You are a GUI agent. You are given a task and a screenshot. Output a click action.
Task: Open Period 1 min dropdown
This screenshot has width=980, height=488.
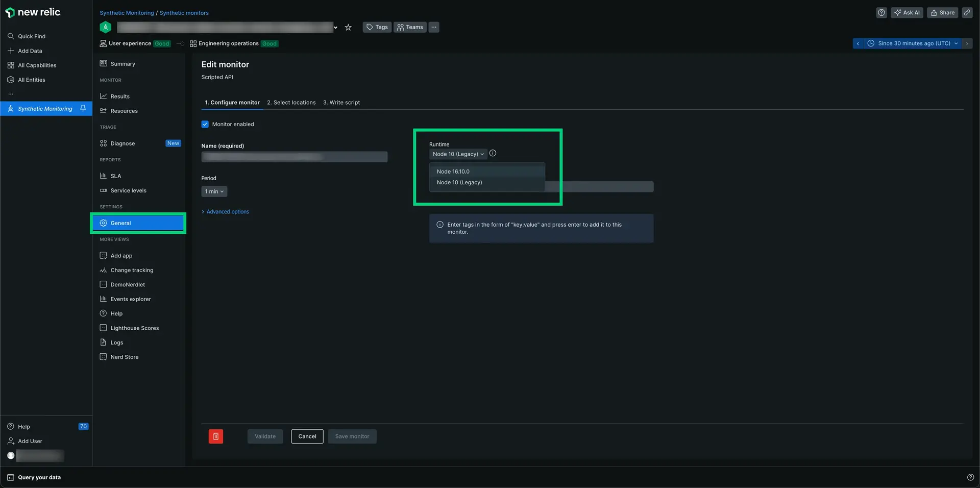pos(214,191)
